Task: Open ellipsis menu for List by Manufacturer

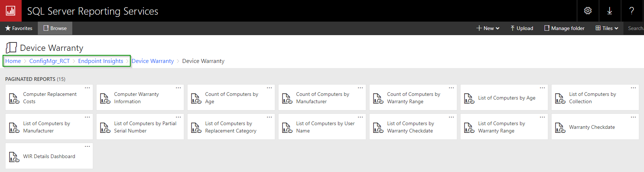Action: (x=87, y=117)
